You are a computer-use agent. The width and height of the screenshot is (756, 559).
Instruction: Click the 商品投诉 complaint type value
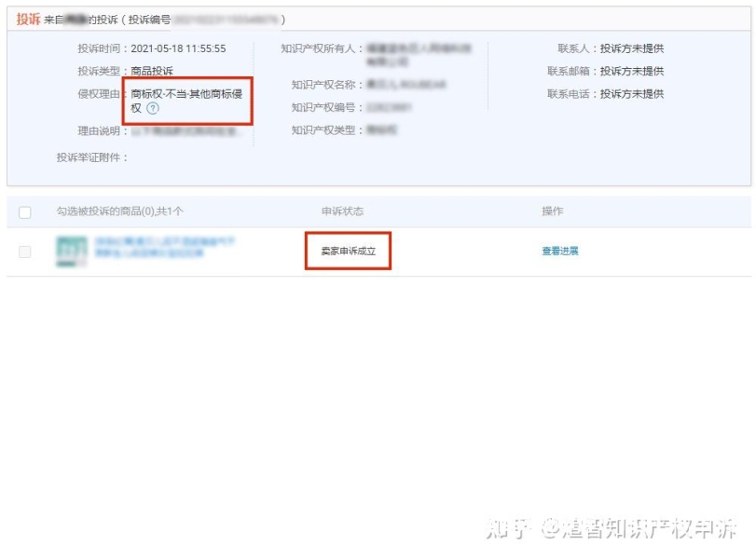click(152, 71)
